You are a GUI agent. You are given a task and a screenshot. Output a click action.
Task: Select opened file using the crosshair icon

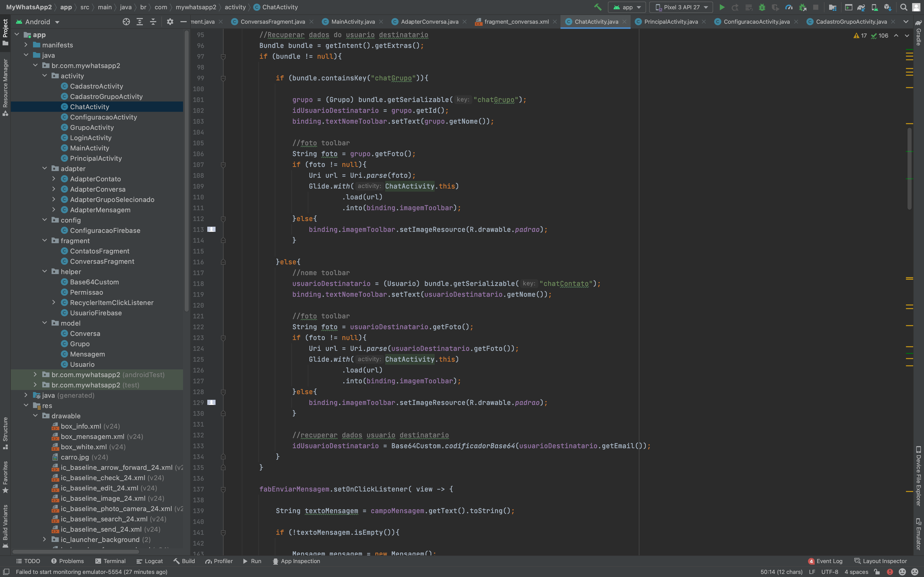(126, 22)
